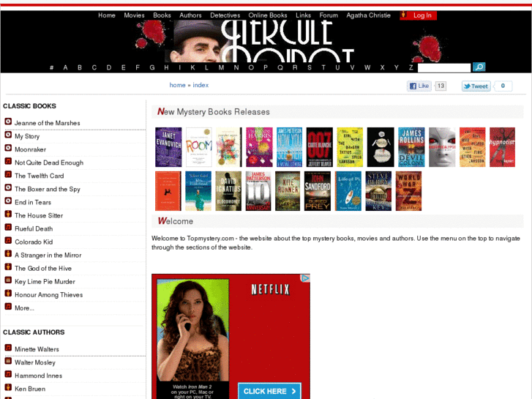Click the Tweet button
Image resolution: width=532 pixels, height=399 pixels.
(x=476, y=86)
